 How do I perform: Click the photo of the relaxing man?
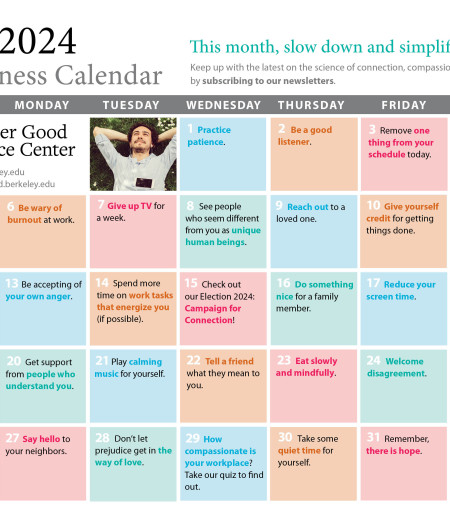point(133,154)
